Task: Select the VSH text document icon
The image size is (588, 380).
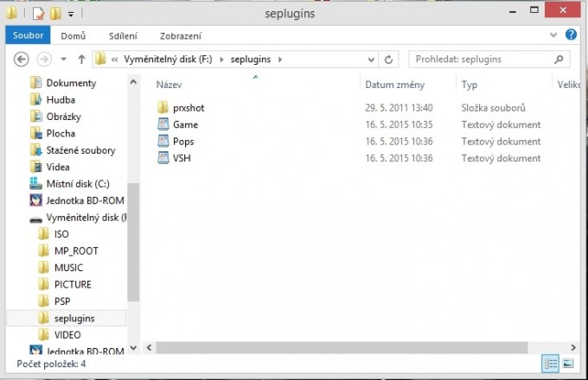Action: (x=163, y=158)
